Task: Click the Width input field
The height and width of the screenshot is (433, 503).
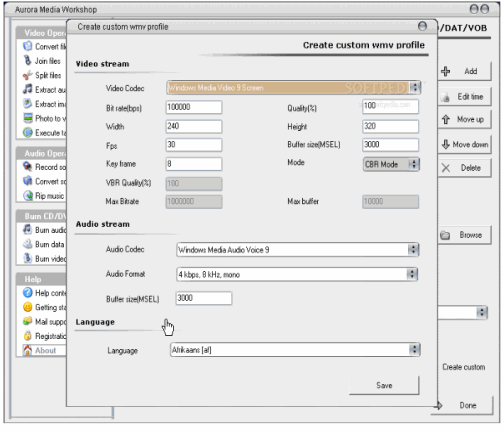Action: (x=194, y=126)
